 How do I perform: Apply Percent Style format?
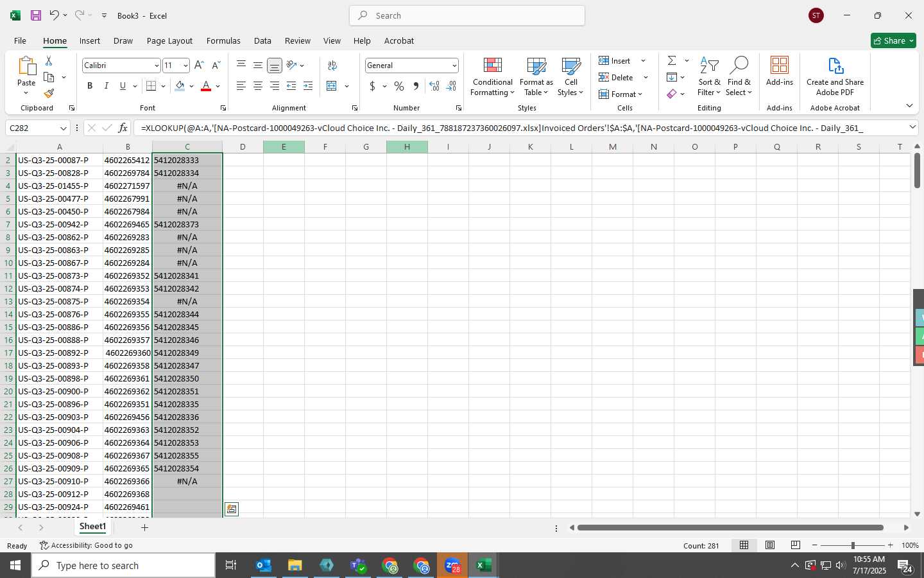(x=399, y=86)
